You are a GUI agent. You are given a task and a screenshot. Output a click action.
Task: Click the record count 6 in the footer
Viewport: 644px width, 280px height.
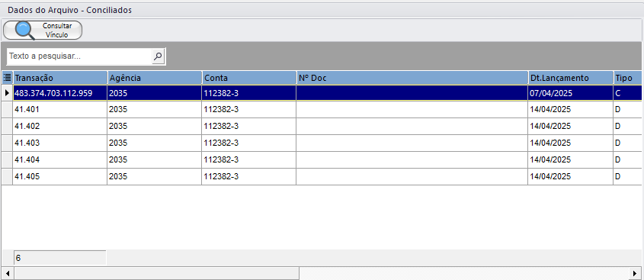[x=60, y=258]
